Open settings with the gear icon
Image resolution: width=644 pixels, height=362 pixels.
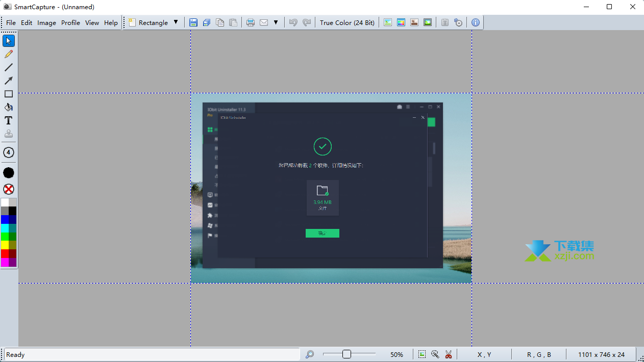click(458, 22)
